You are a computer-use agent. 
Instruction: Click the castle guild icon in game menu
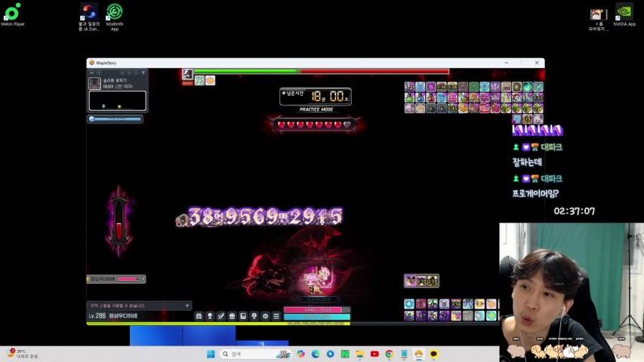(x=243, y=316)
